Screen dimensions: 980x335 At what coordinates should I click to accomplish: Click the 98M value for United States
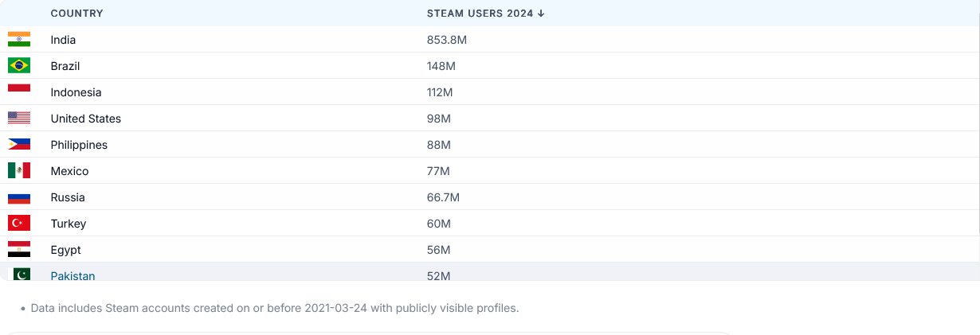tap(439, 119)
